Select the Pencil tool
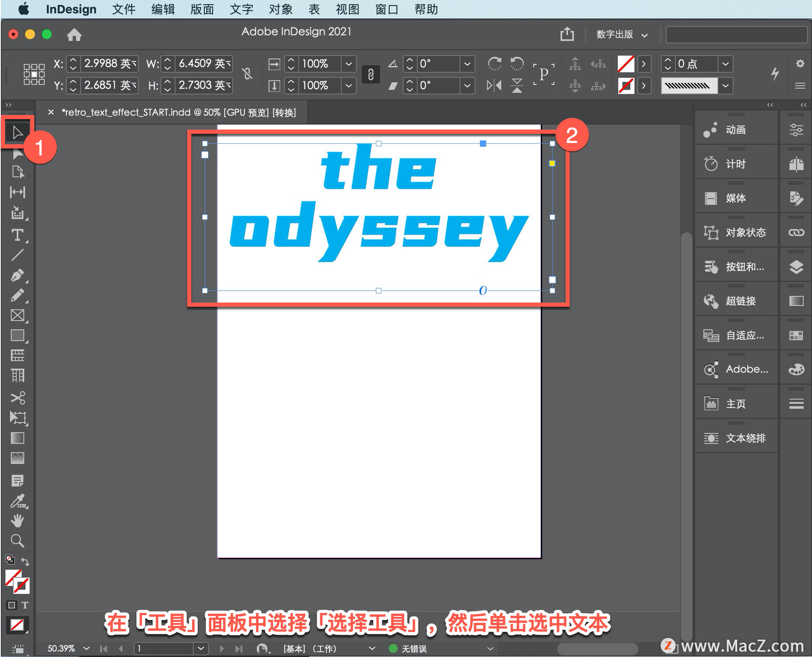This screenshot has width=812, height=657. [x=17, y=295]
